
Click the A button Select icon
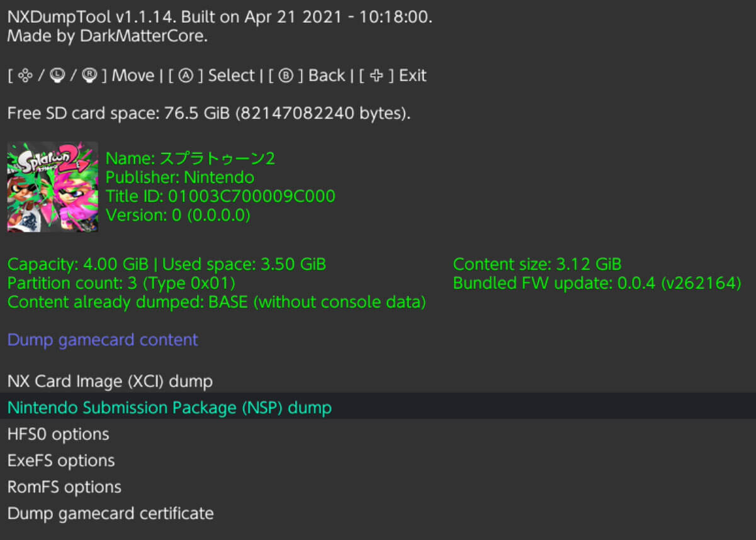coord(185,76)
